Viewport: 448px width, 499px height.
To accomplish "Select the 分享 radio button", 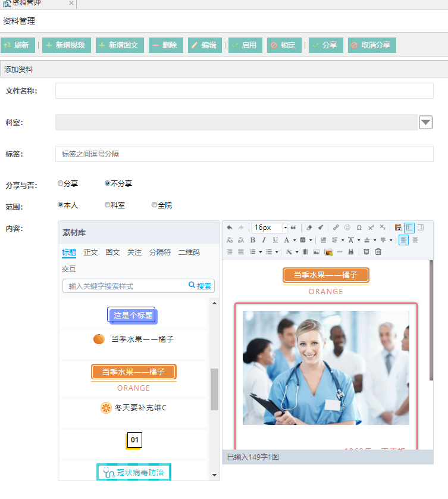I will [x=60, y=183].
